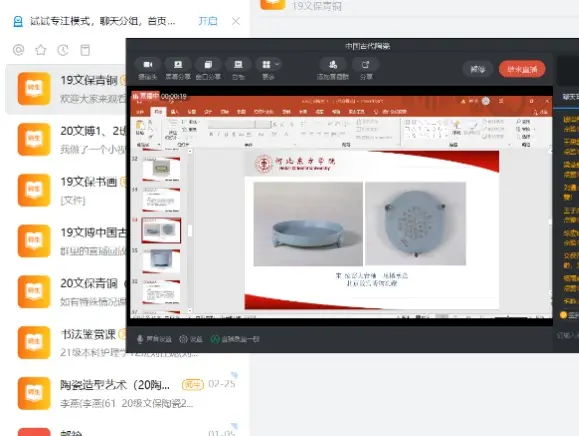Open the 20文博1、2 group chat
This screenshot has height=436, width=579.
[x=66, y=140]
